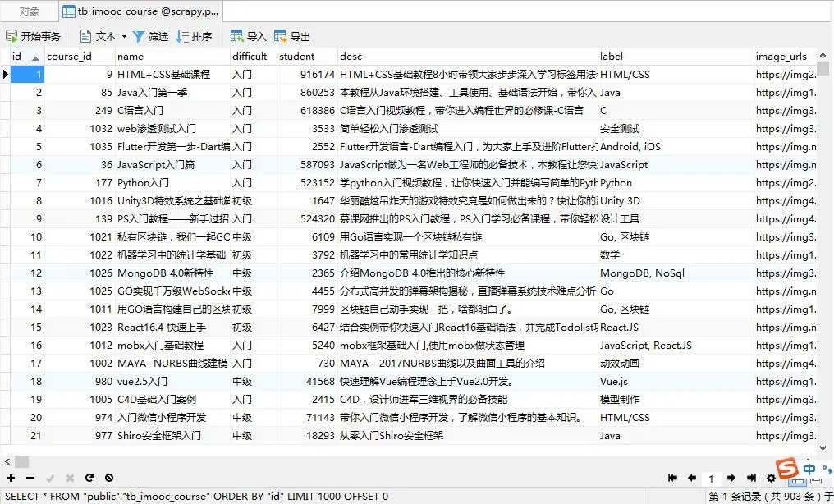Click the label cell Vue.js
This screenshot has height=504, width=834.
coord(676,382)
